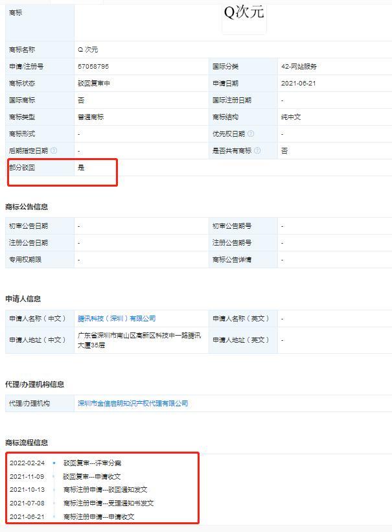Click the 代理/办理机构 label cell
This screenshot has width=392, height=532.
click(x=40, y=404)
